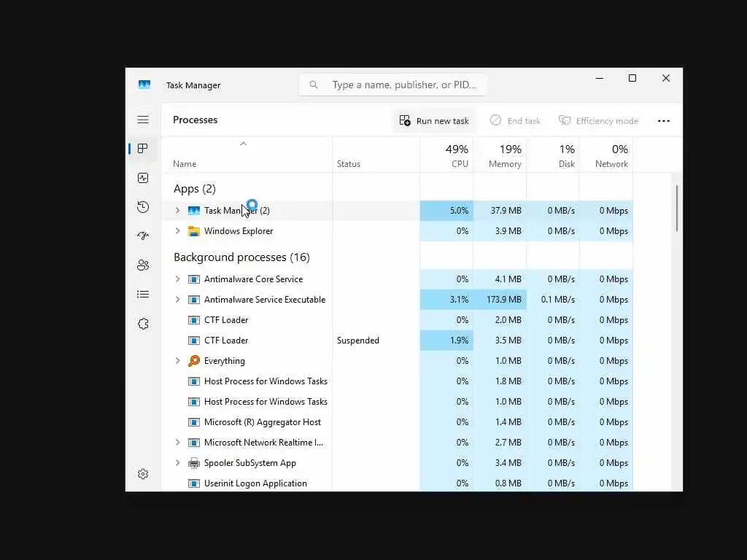Click the search magnifier icon
Viewport: 747px width, 560px height.
pyautogui.click(x=314, y=85)
